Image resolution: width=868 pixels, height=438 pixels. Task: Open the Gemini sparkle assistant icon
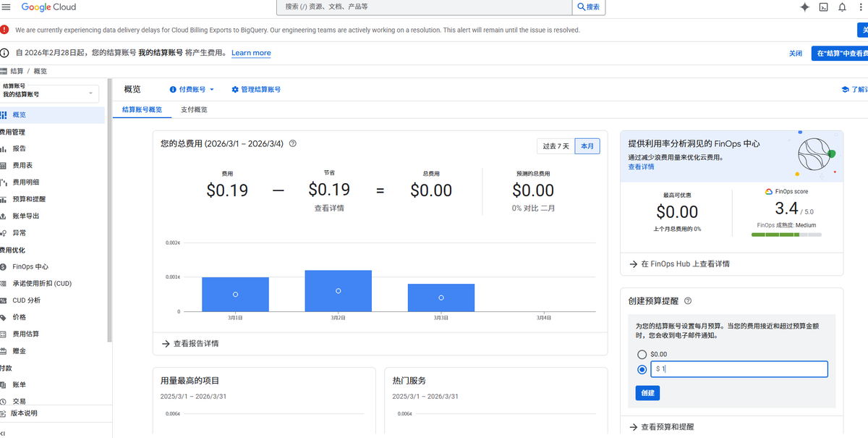tap(804, 7)
